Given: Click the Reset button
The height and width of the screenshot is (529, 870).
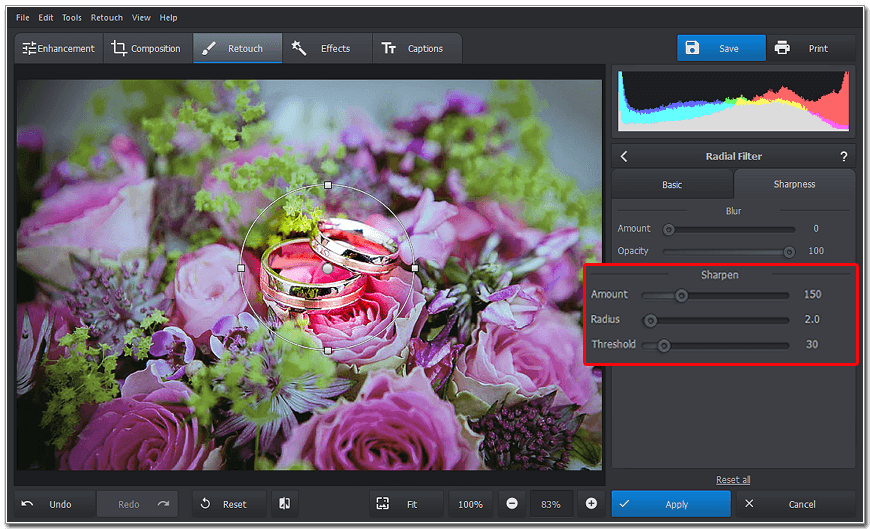Looking at the screenshot, I should [229, 504].
